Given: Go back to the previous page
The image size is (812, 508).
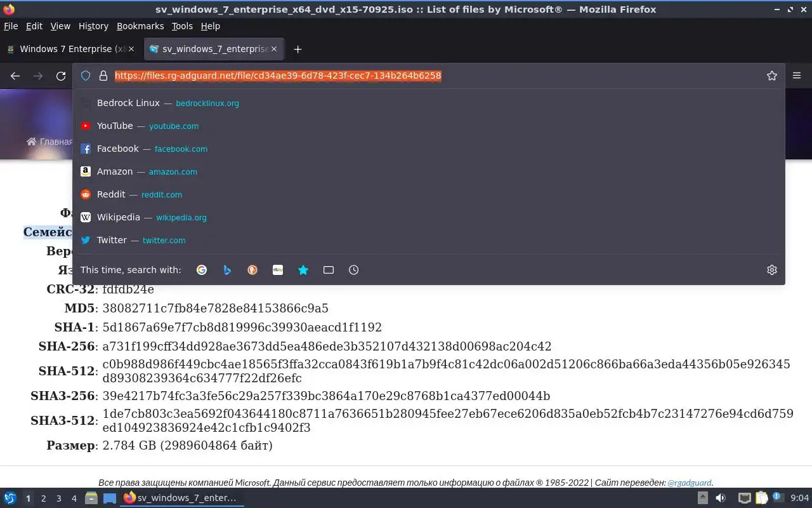Looking at the screenshot, I should click(x=15, y=76).
